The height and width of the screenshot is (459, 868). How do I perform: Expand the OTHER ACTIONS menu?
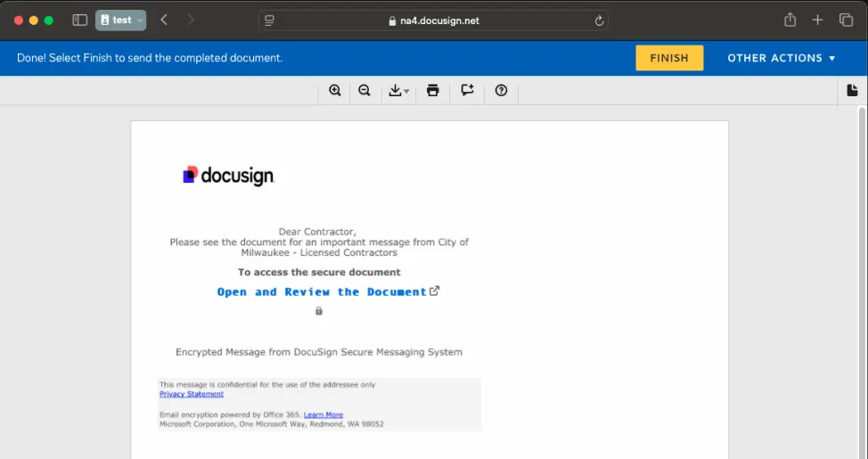point(781,58)
